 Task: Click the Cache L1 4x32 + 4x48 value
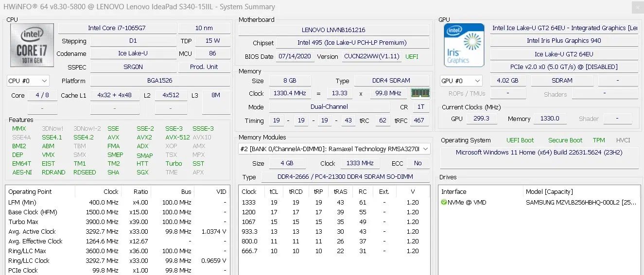click(x=114, y=95)
